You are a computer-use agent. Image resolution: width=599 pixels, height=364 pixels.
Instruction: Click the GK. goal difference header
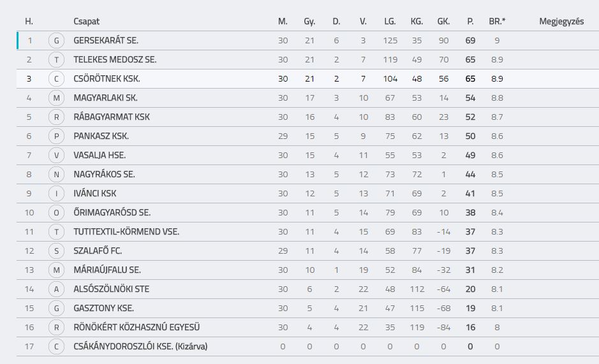443,22
